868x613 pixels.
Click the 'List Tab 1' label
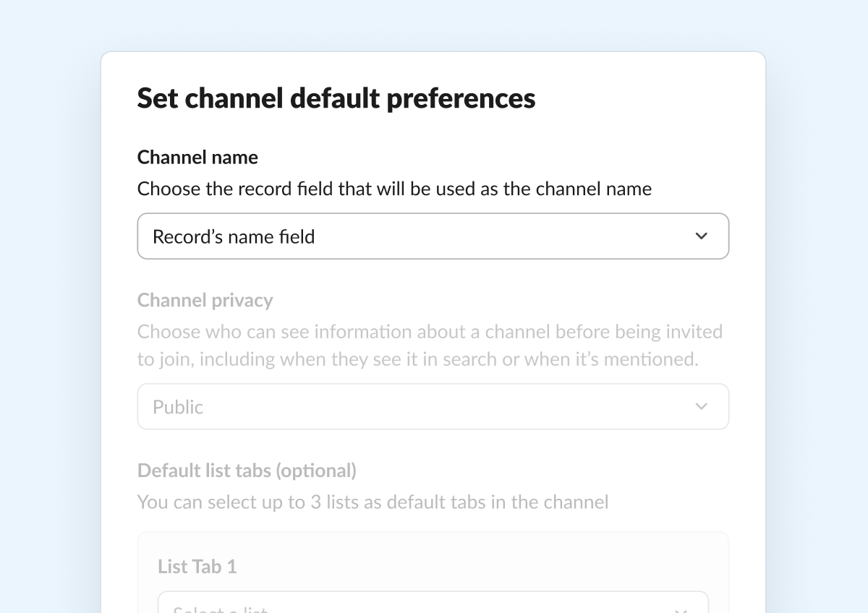pos(197,567)
